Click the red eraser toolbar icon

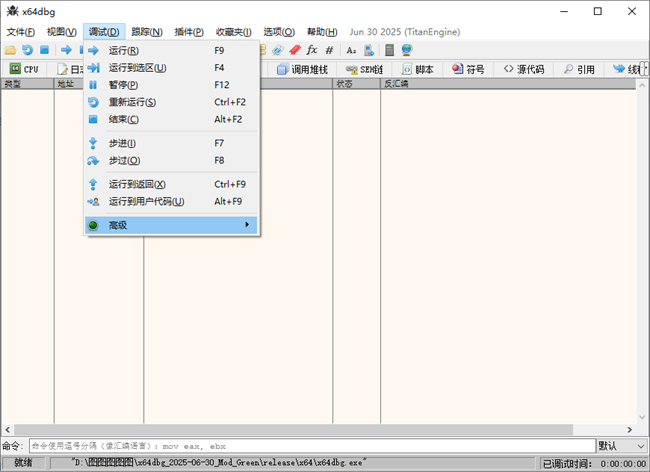point(294,49)
